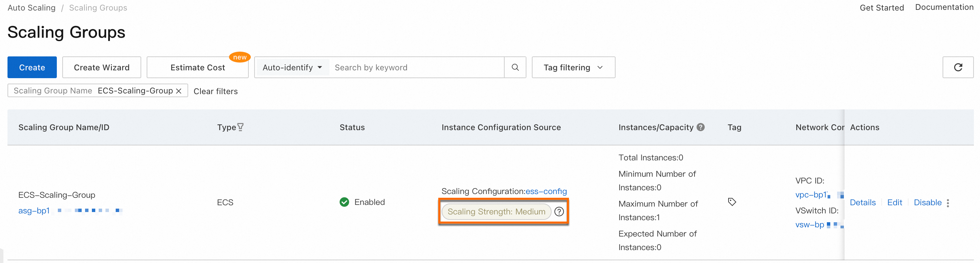Expand the Auto-identify dropdown
Screen dimensions: 980x263
point(292,68)
